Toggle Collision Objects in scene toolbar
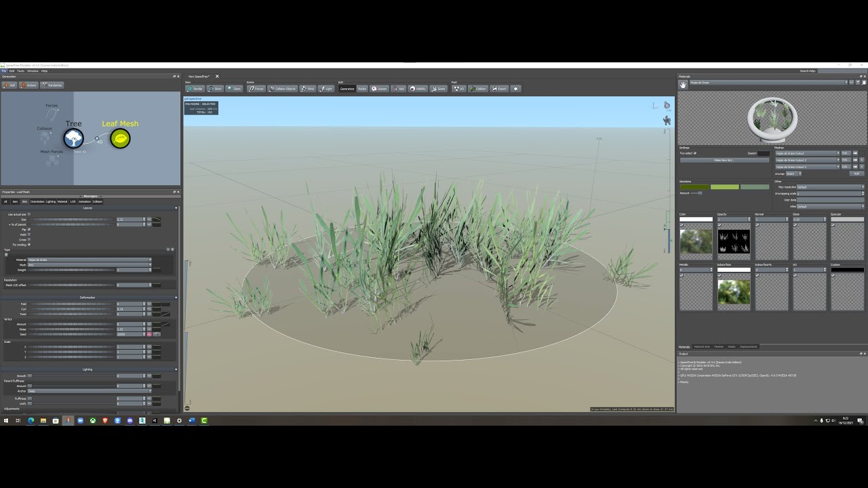 pyautogui.click(x=283, y=88)
